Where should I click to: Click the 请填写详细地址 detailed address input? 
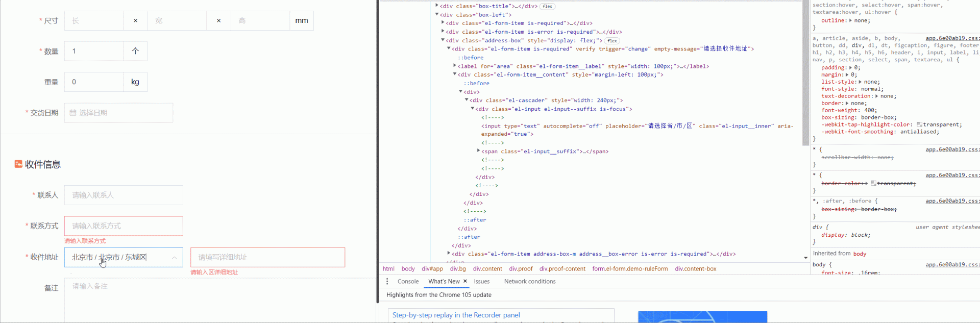click(267, 257)
